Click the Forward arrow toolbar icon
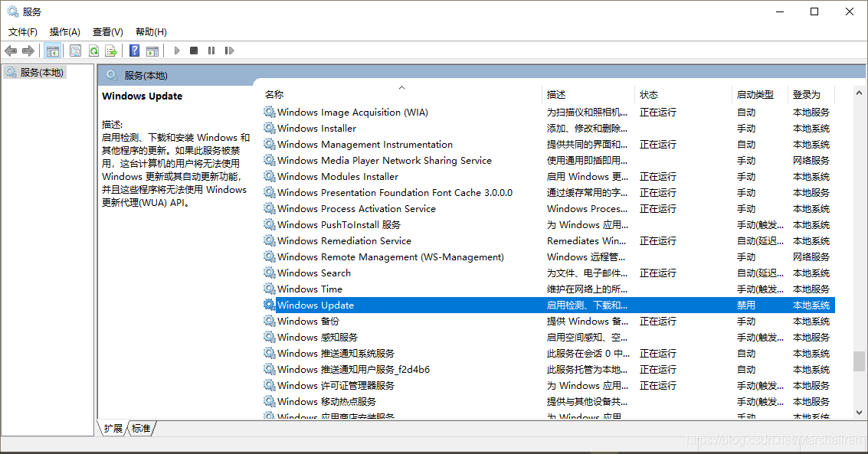The height and width of the screenshot is (454, 868). point(28,51)
